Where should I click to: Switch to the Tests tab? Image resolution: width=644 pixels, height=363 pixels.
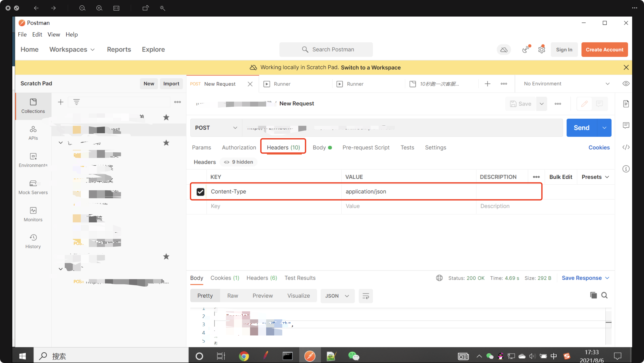pyautogui.click(x=407, y=147)
